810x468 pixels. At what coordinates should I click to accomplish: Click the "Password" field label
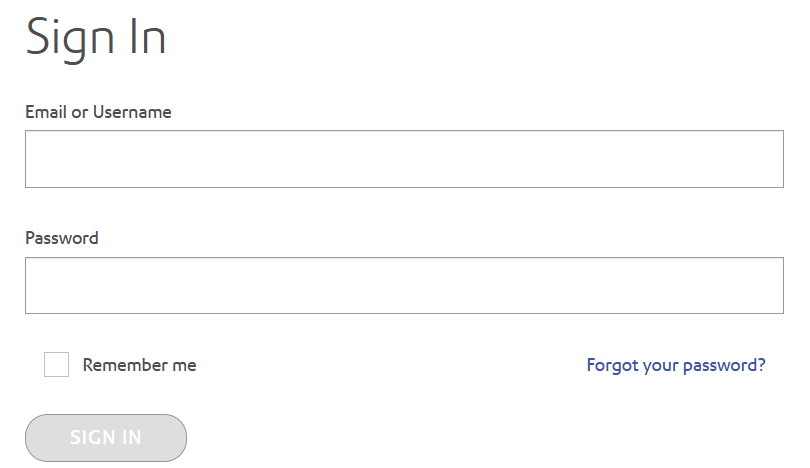[x=62, y=238]
